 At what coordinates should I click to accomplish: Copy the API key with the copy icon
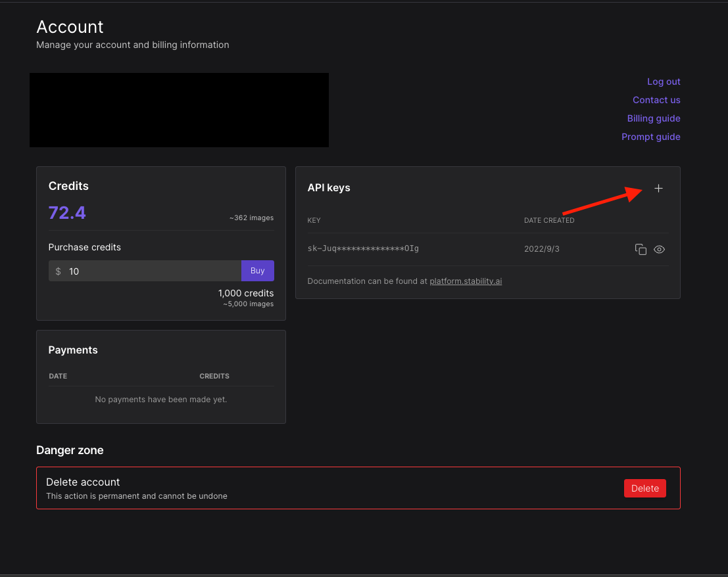coord(641,250)
